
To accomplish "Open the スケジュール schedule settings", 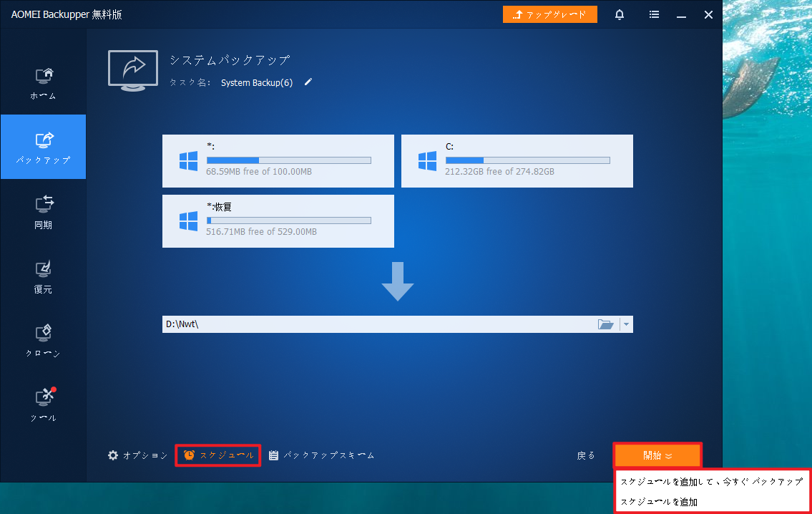I will [218, 455].
